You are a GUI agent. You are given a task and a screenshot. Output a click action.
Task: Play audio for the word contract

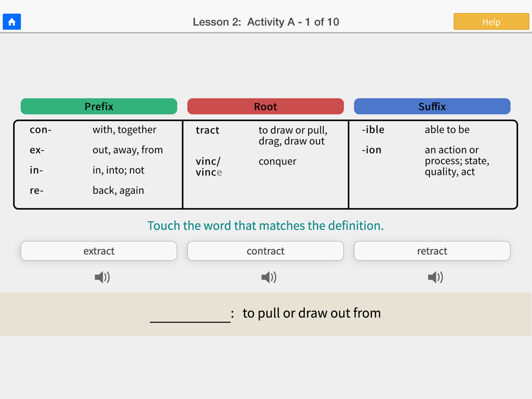tap(269, 277)
